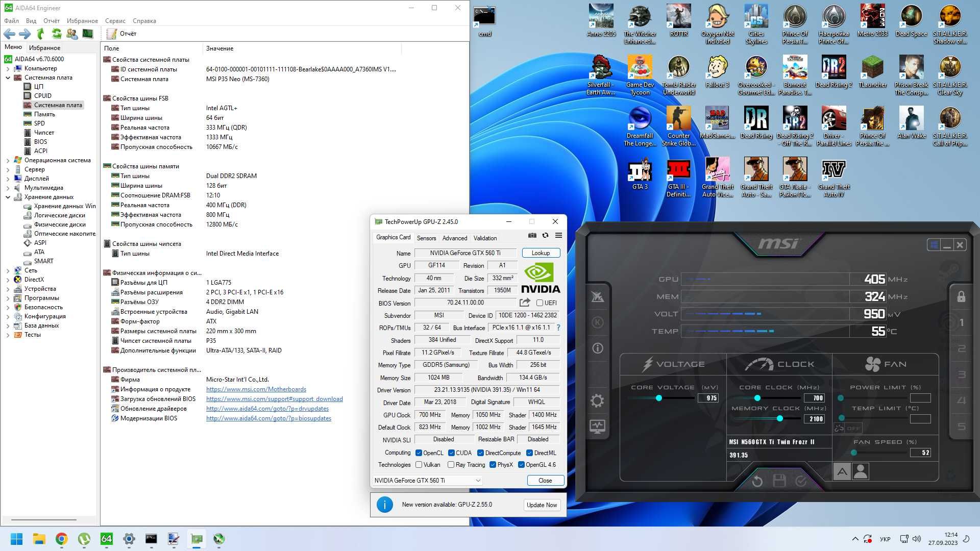
Task: Toggle DirectCompute checkbox in GPU-Z
Action: point(480,453)
